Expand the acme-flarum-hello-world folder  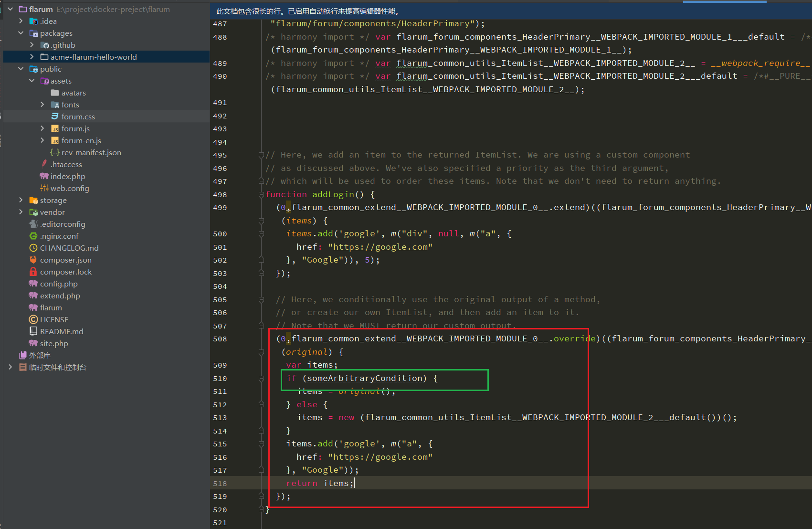click(x=32, y=57)
